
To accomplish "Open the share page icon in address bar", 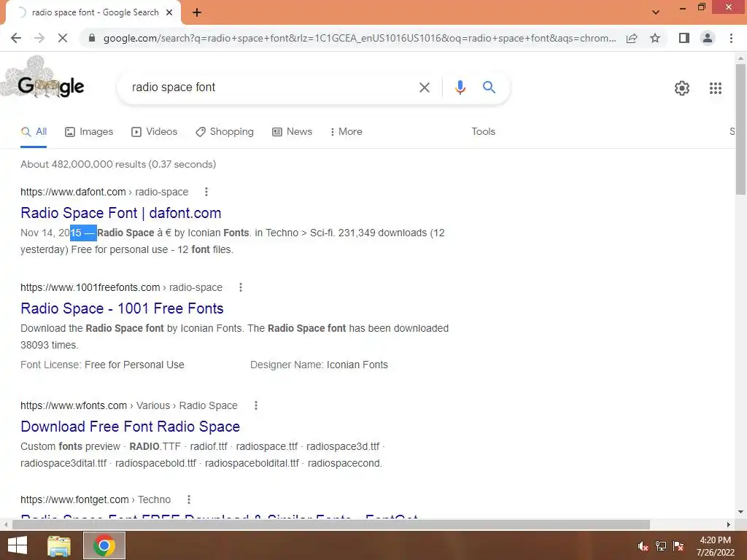I will coord(632,38).
